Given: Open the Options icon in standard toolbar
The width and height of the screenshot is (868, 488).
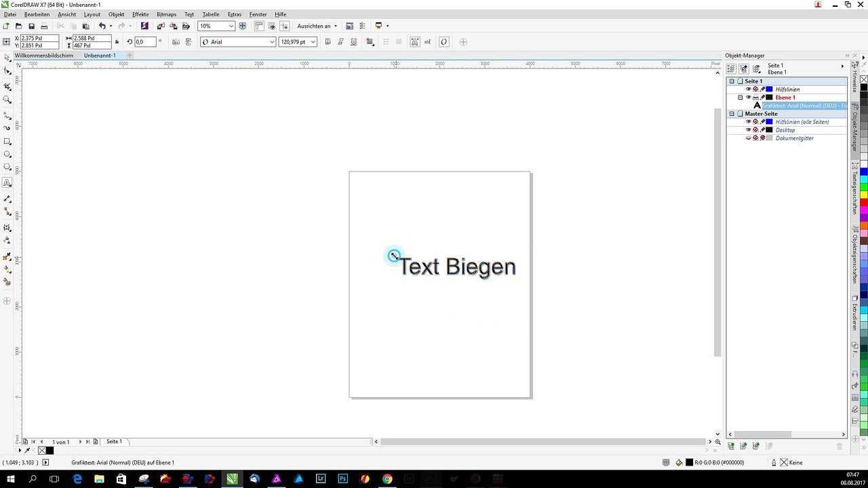Looking at the screenshot, I should pyautogui.click(x=362, y=26).
